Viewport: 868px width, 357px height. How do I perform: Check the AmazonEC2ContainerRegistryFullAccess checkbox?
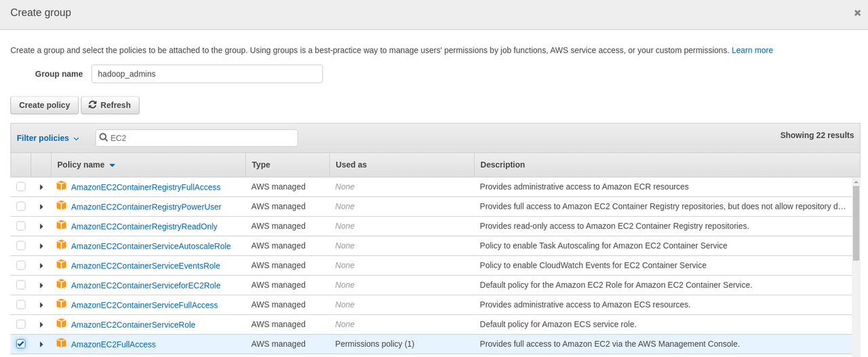(21, 186)
